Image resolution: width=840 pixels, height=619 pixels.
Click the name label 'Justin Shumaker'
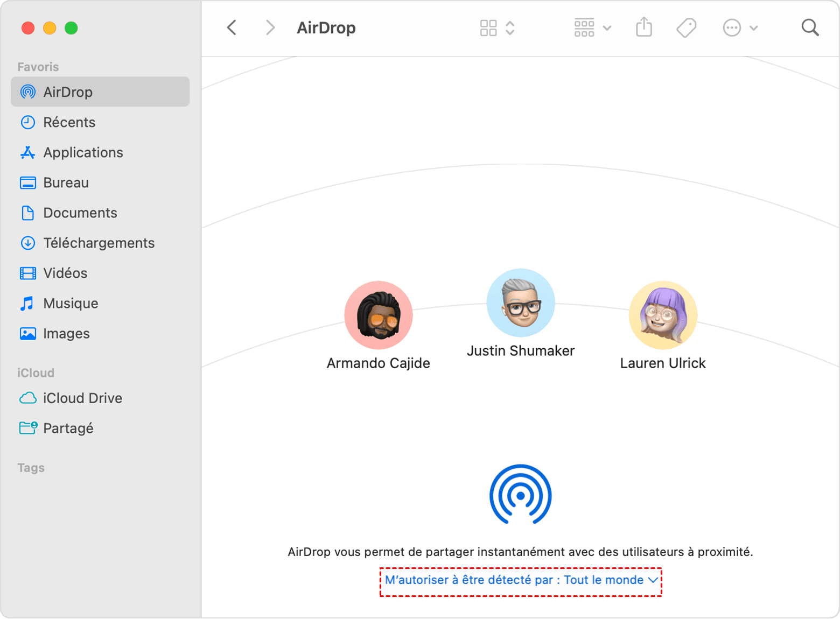tap(521, 351)
